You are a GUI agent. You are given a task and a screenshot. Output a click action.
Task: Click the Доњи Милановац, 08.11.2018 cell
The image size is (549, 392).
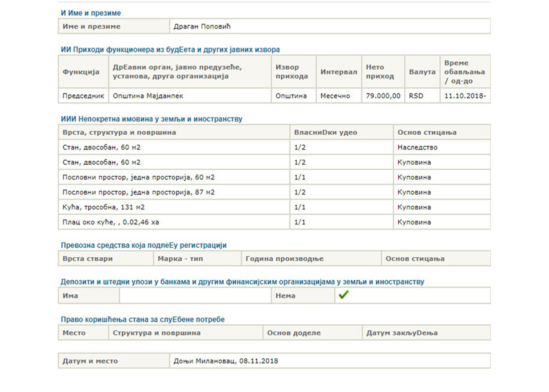[x=226, y=361]
